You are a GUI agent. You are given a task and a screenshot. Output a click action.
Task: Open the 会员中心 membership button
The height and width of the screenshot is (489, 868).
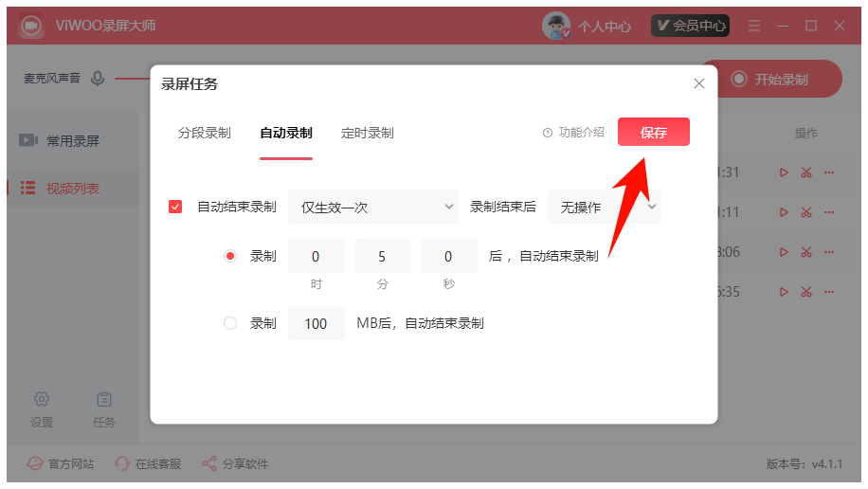pyautogui.click(x=690, y=26)
